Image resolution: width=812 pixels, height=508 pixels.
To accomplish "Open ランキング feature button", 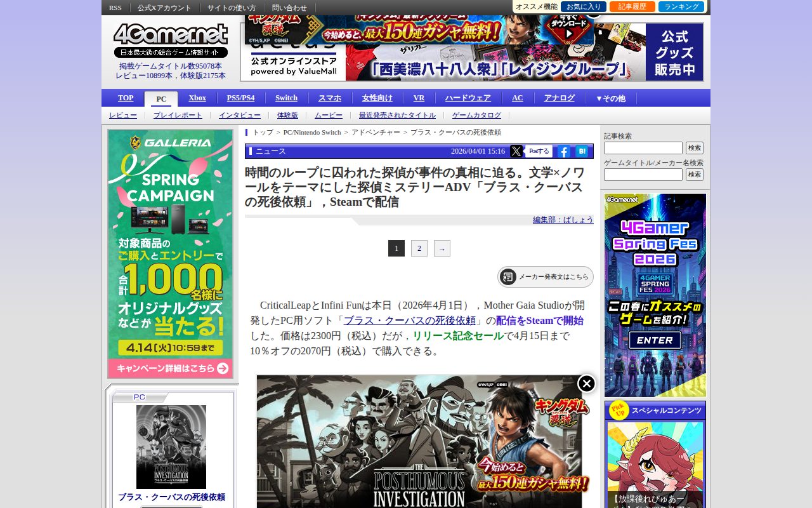I will [x=681, y=7].
